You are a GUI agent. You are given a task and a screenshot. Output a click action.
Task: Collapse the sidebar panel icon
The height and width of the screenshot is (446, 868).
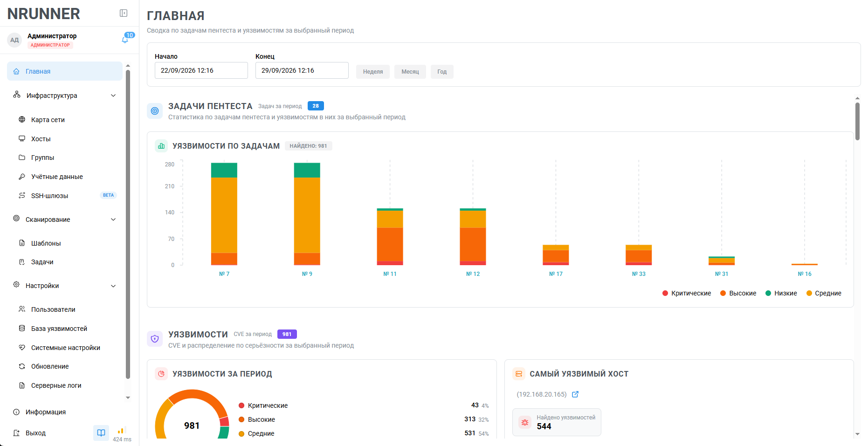124,13
